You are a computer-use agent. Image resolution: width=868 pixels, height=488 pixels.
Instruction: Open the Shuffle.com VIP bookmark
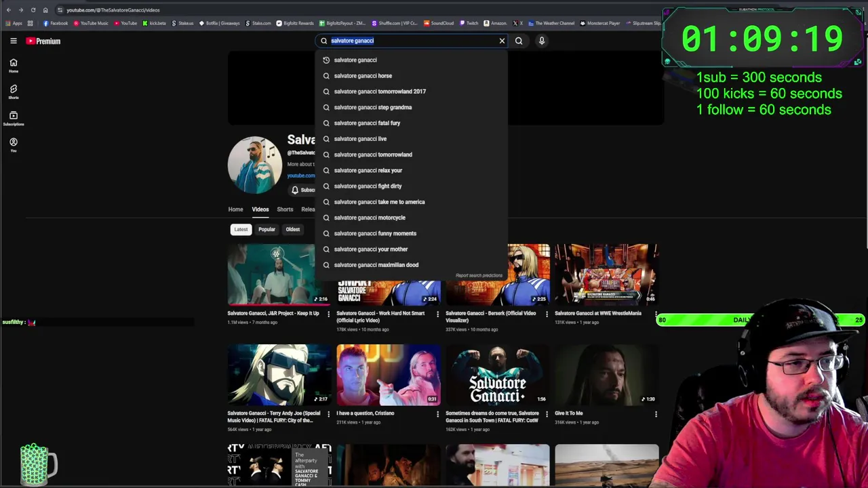tap(395, 23)
